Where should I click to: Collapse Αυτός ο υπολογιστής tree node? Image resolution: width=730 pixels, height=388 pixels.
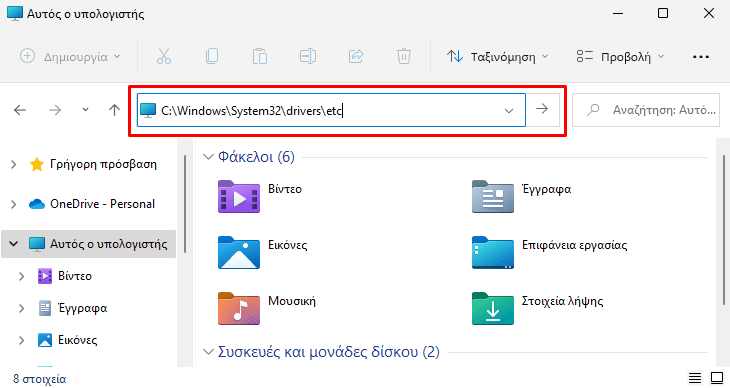pos(14,244)
